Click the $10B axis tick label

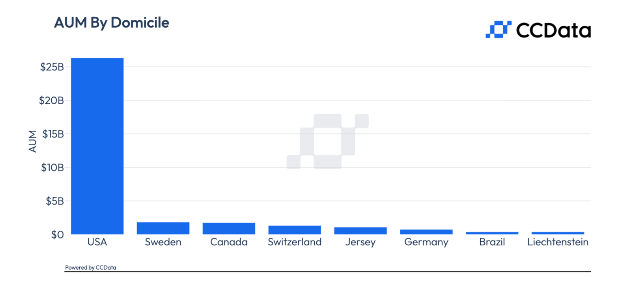click(52, 167)
